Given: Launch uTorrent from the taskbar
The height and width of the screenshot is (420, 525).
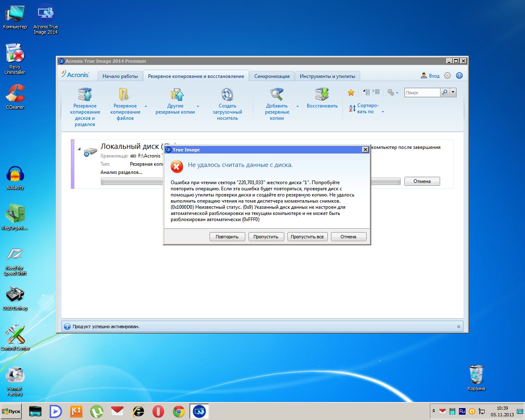Looking at the screenshot, I should (x=97, y=411).
